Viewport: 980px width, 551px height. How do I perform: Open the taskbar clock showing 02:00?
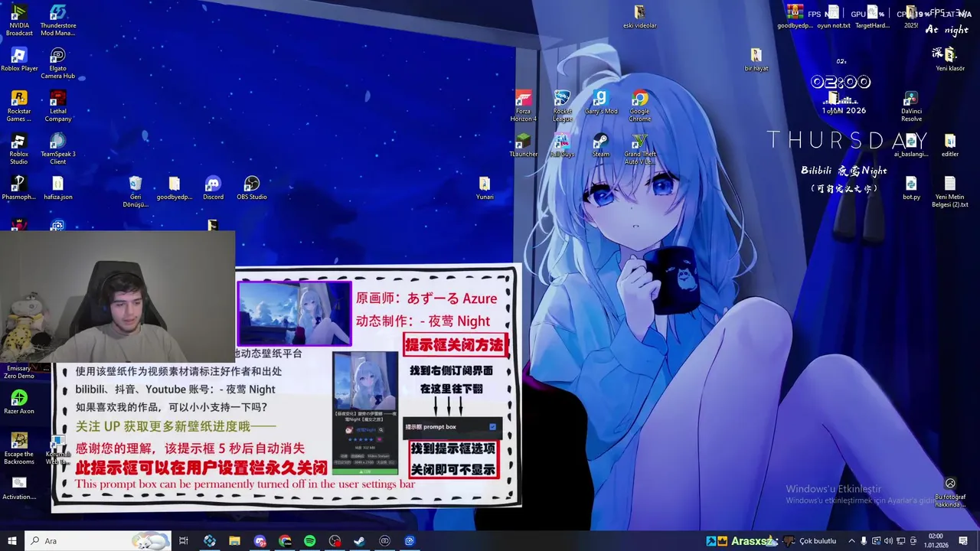[936, 541]
